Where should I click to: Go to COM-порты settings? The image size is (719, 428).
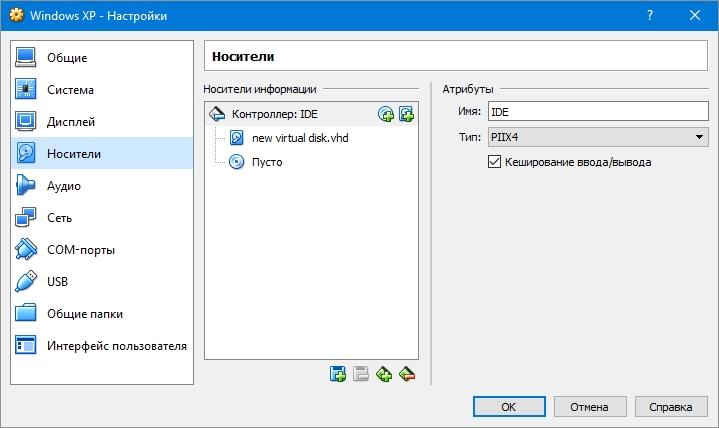[x=102, y=250]
